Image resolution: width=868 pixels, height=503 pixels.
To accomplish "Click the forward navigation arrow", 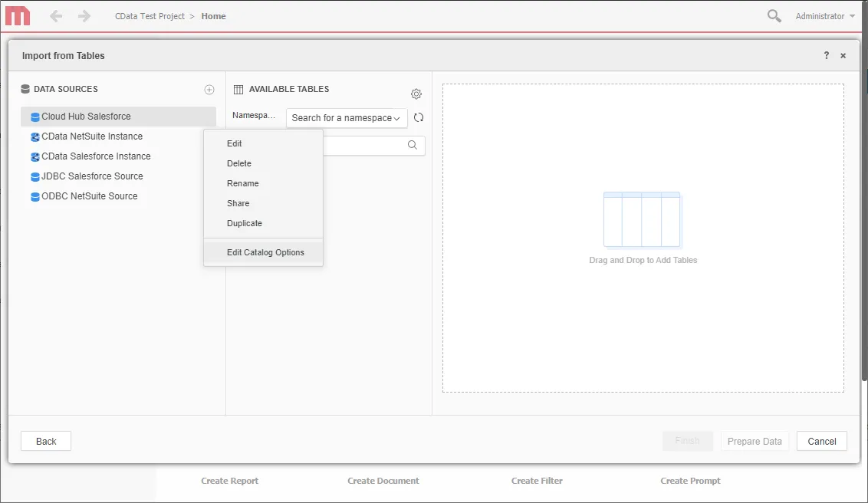I will click(84, 15).
